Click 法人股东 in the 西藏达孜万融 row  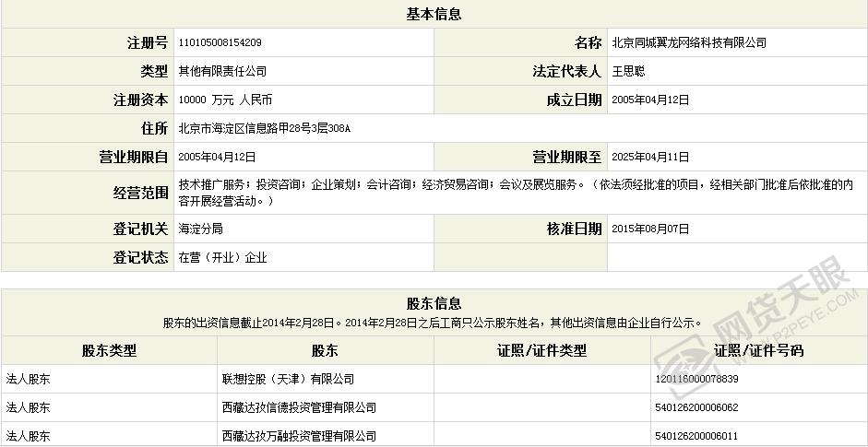[29, 436]
